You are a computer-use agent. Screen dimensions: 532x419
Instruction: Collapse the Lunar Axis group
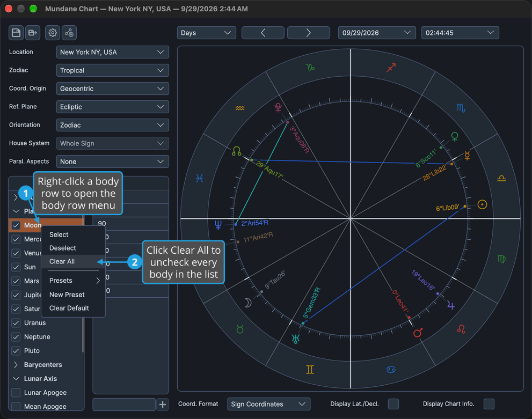[x=16, y=379]
